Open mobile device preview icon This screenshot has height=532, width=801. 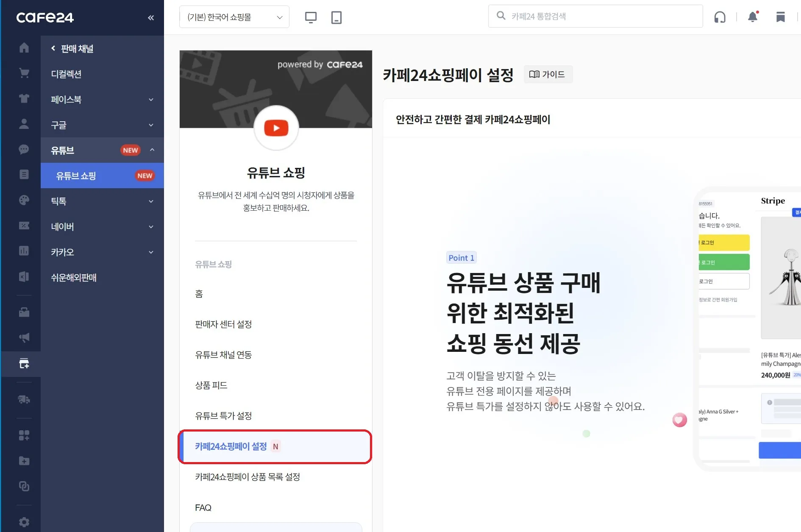336,17
